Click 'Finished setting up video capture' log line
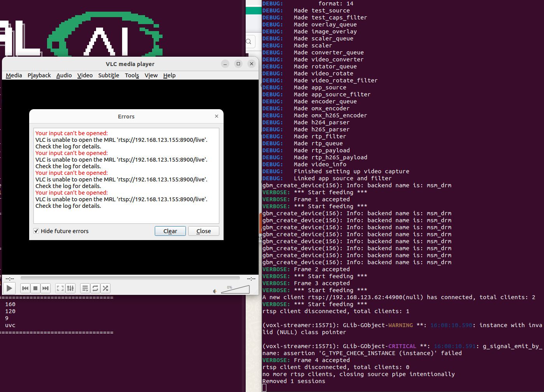 [352, 171]
